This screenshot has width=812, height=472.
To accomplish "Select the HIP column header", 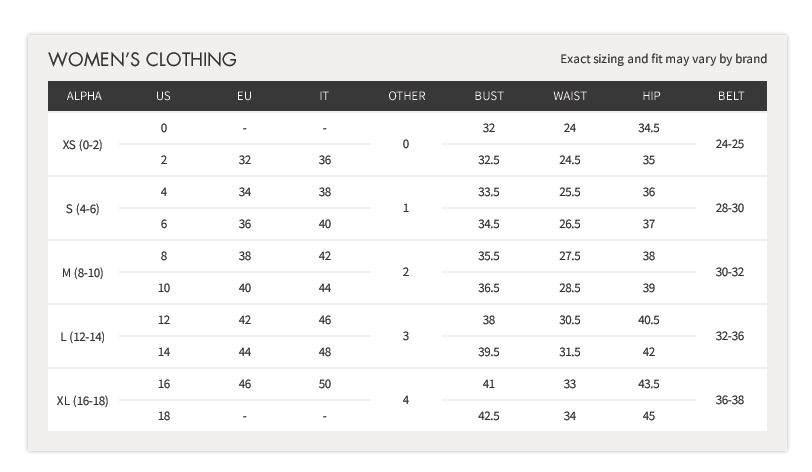I will (x=651, y=96).
